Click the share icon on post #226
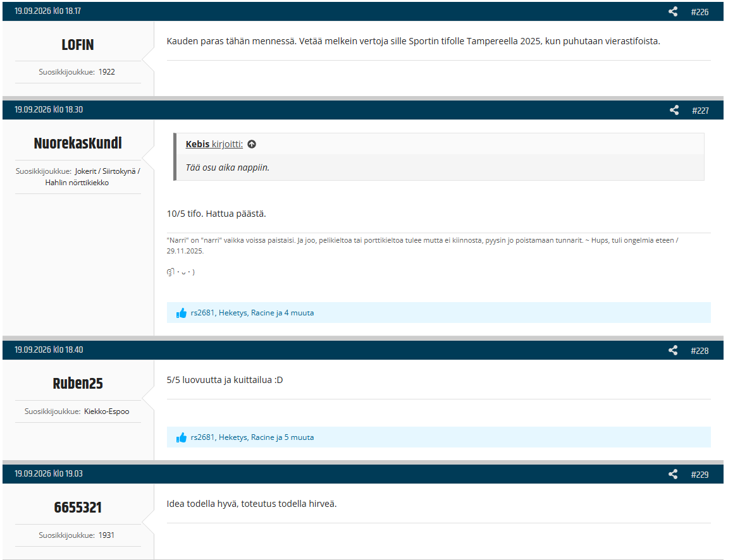The height and width of the screenshot is (560, 740). [x=673, y=11]
